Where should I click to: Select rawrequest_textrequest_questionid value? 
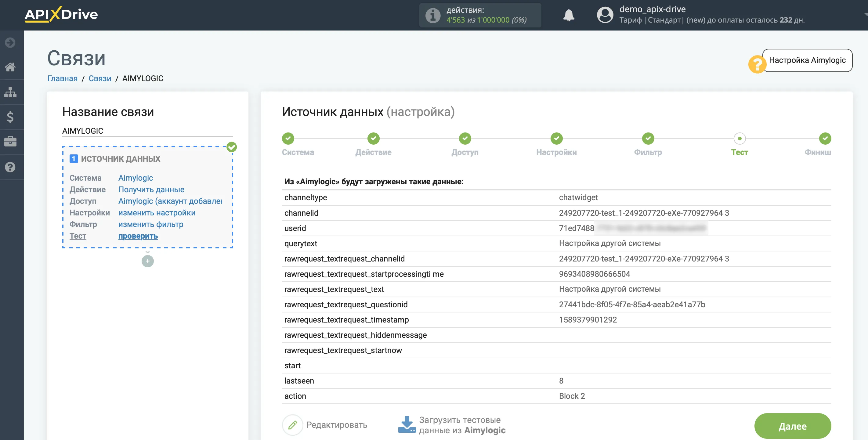point(632,305)
